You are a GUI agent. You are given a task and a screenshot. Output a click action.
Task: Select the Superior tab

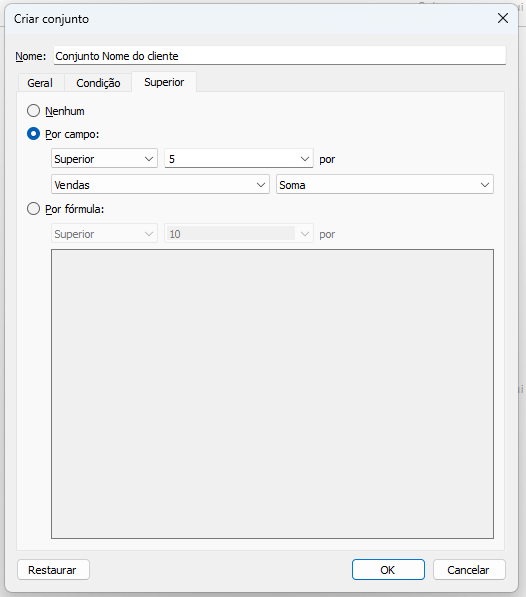[164, 82]
